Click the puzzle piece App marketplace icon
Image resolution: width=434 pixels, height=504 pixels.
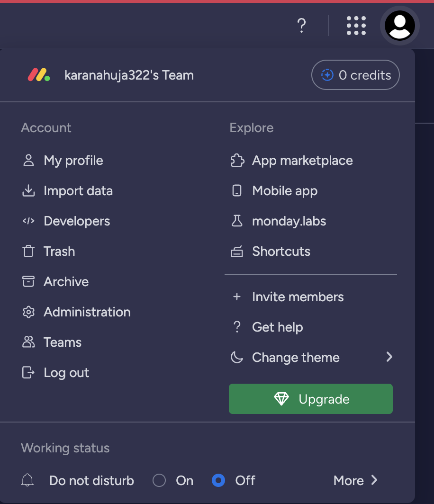[x=237, y=161]
